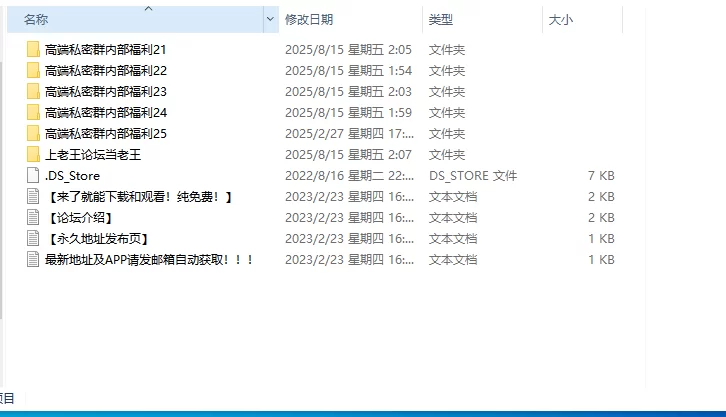Image resolution: width=726 pixels, height=417 pixels.
Task: Select folder name 高端私密群内部福利25
Action: click(x=106, y=134)
